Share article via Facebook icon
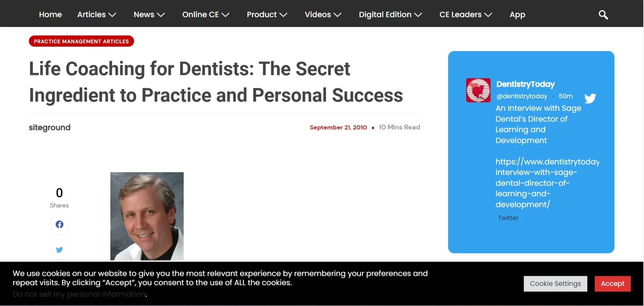Image resolution: width=644 pixels, height=306 pixels. pyautogui.click(x=59, y=225)
